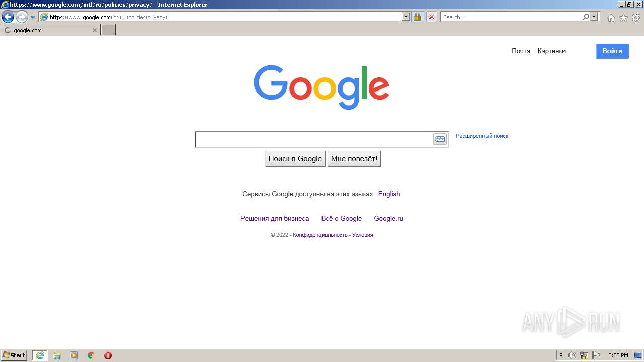The image size is (644, 362).
Task: Open a new tab button
Action: pos(108,30)
